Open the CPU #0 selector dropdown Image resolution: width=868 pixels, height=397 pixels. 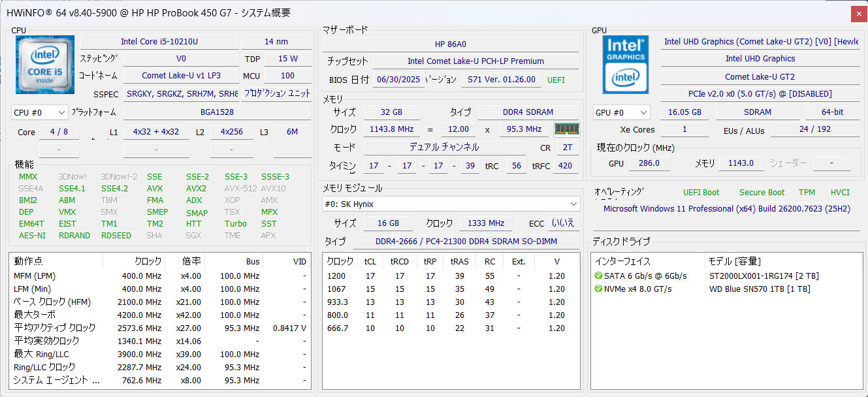click(39, 112)
